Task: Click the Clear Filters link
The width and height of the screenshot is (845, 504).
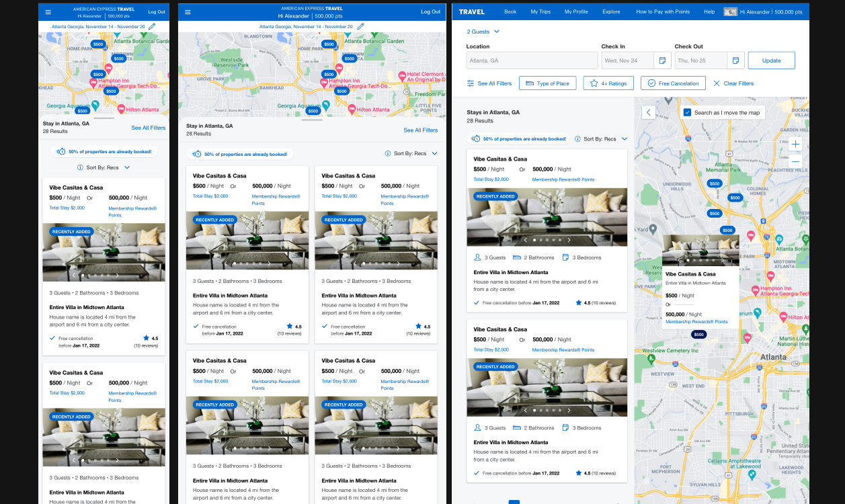Action: tap(733, 83)
